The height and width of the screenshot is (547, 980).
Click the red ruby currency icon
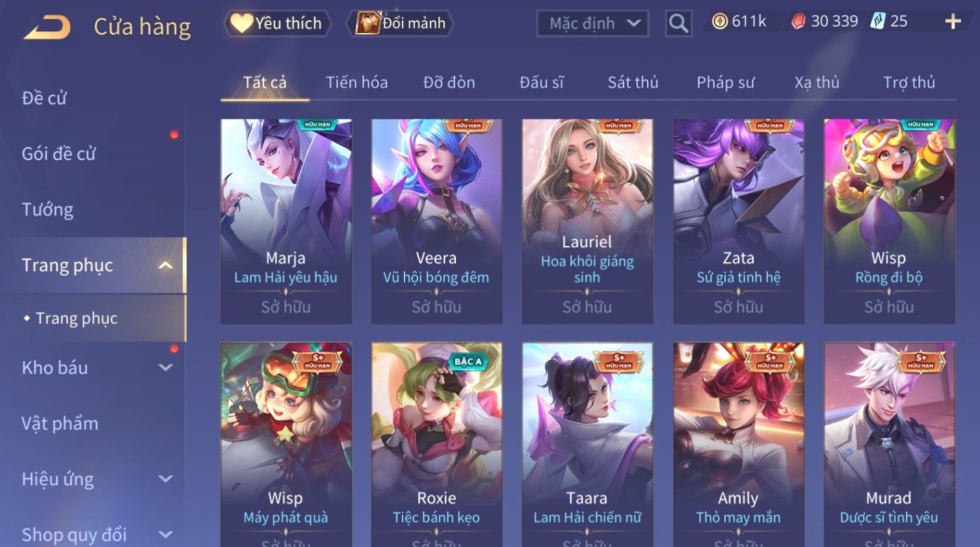(798, 21)
